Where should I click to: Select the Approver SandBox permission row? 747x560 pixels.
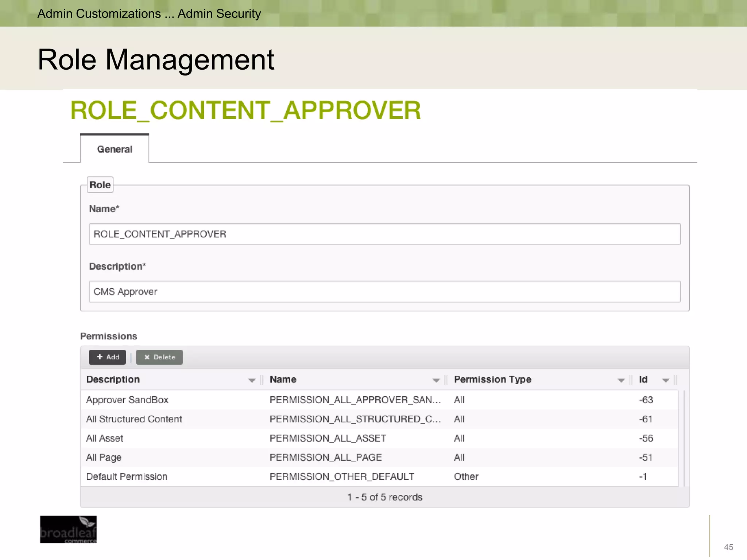tap(379, 400)
